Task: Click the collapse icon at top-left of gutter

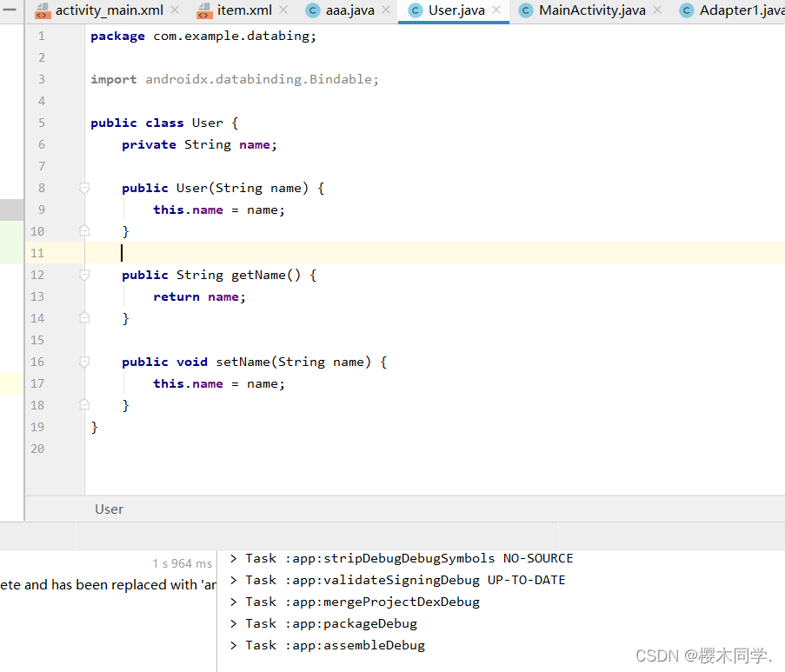Action: coord(10,11)
